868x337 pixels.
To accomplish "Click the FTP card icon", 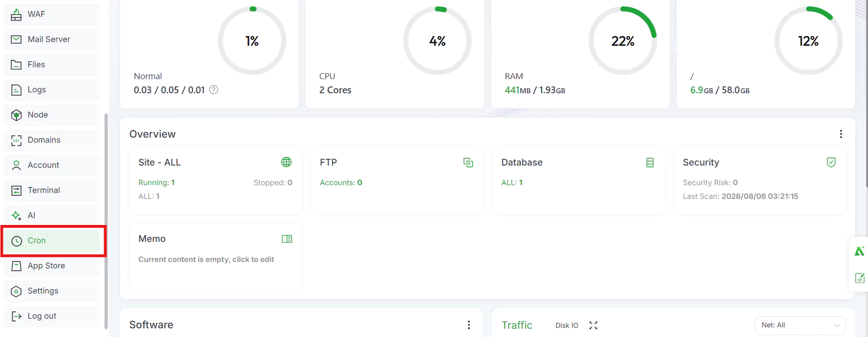I will (468, 162).
